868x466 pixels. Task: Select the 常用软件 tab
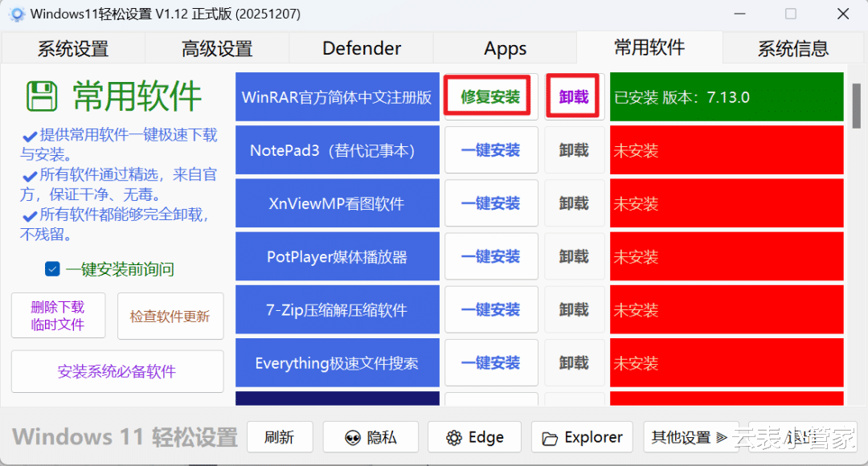[x=649, y=47]
